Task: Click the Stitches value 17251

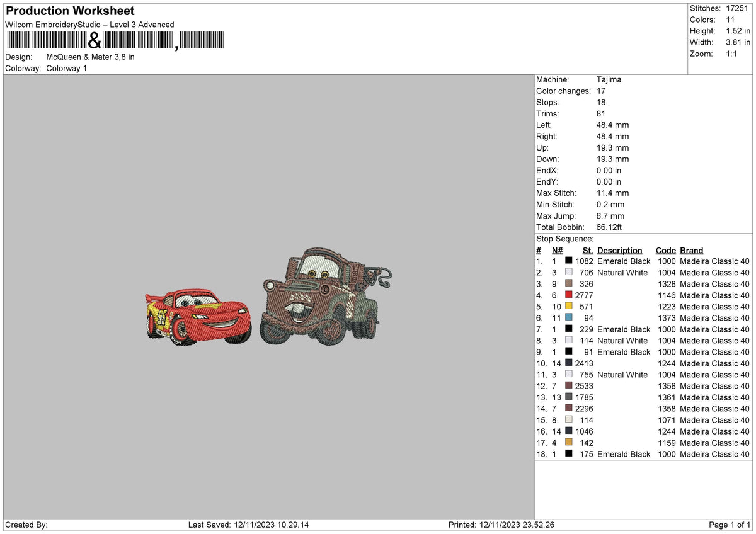Action: tap(736, 8)
